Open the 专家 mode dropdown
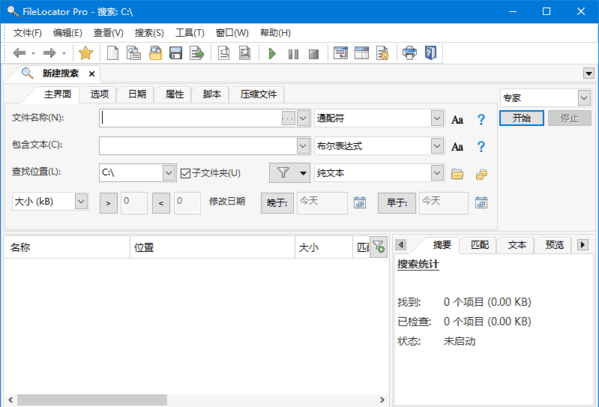Viewport: 599px width, 407px height. click(584, 98)
